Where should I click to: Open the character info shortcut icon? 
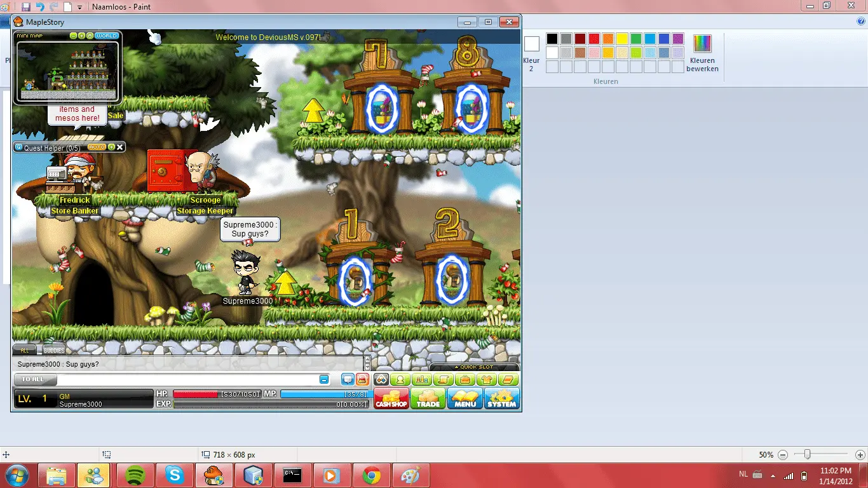400,379
